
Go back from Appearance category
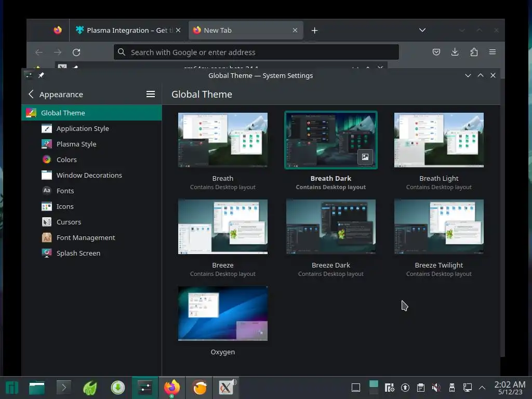[31, 95]
